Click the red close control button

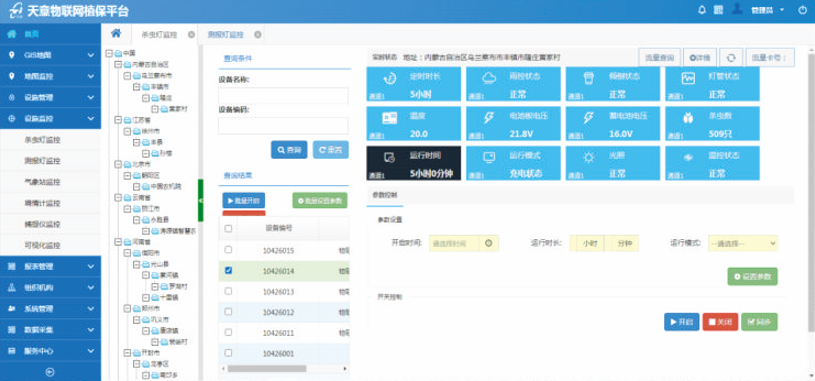720,322
